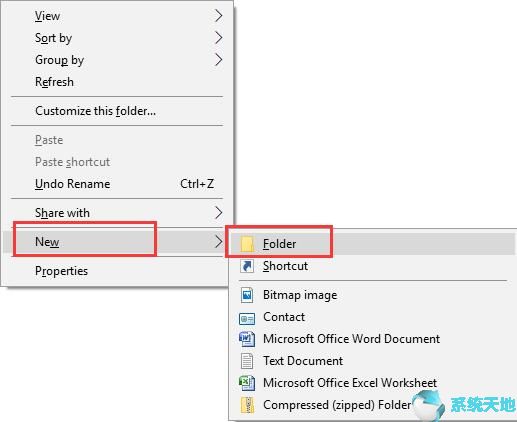Expand the Sort by submenu arrow
The height and width of the screenshot is (422, 517).
click(218, 38)
